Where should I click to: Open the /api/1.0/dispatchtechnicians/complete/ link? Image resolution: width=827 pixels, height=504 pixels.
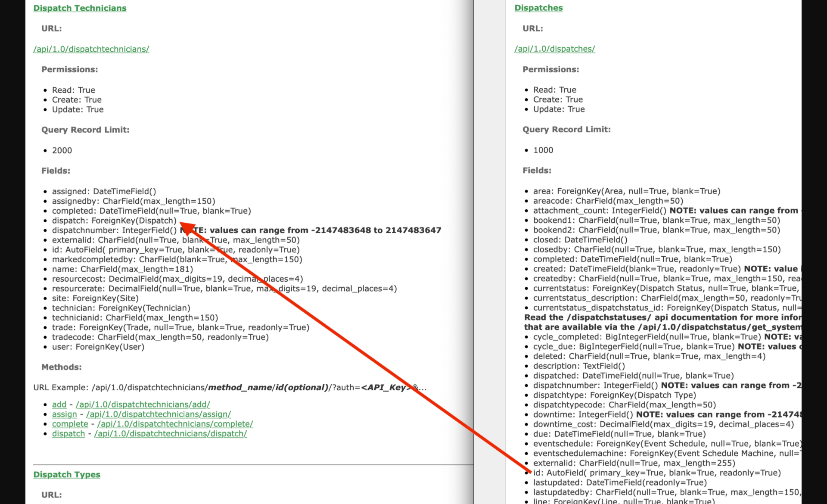[175, 424]
